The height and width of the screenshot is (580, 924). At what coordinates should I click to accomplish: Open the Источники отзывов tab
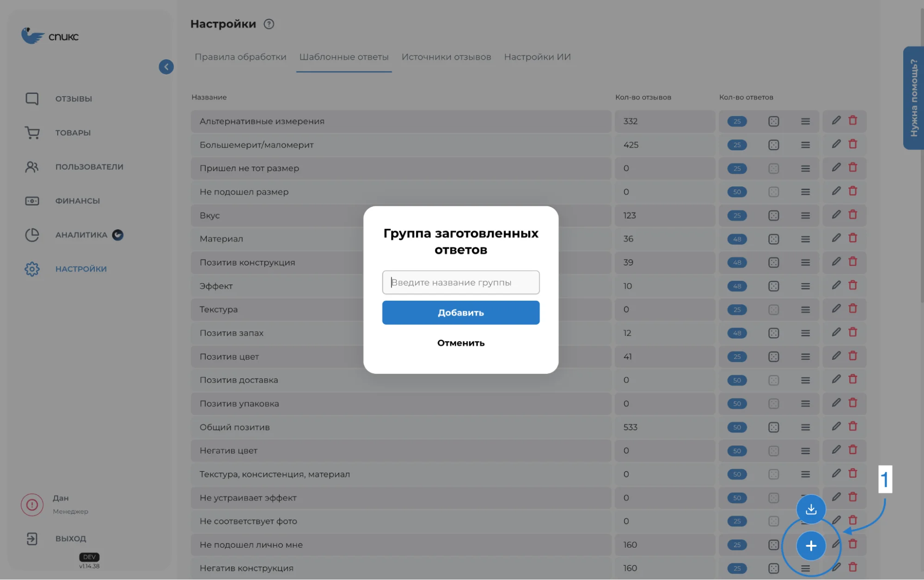pos(446,57)
